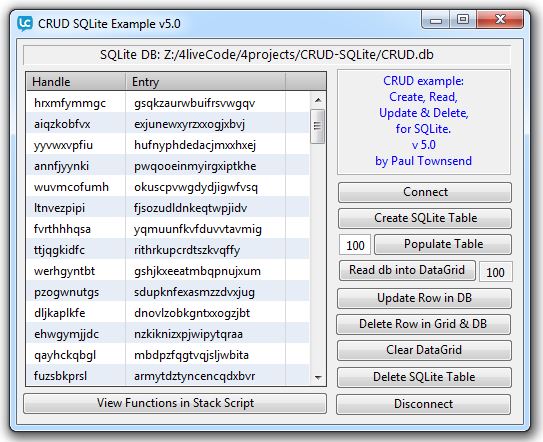Screen dimensions: 543x442
Task: Open View Functions in Stack Script
Action: pos(175,403)
